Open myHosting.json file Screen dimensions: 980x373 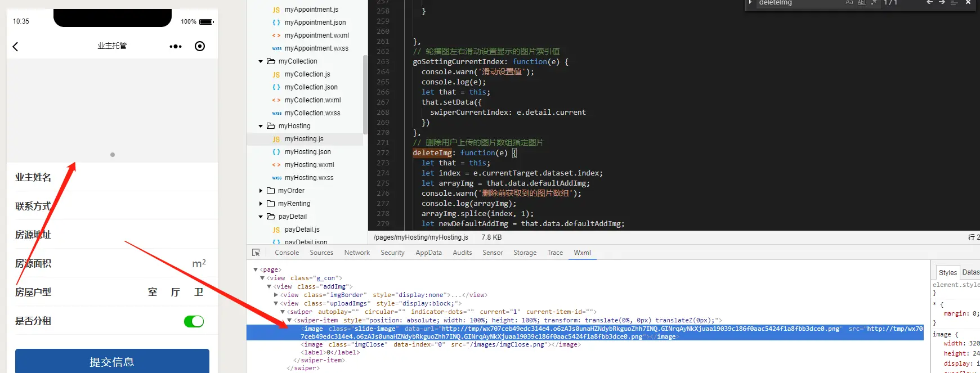pos(307,152)
